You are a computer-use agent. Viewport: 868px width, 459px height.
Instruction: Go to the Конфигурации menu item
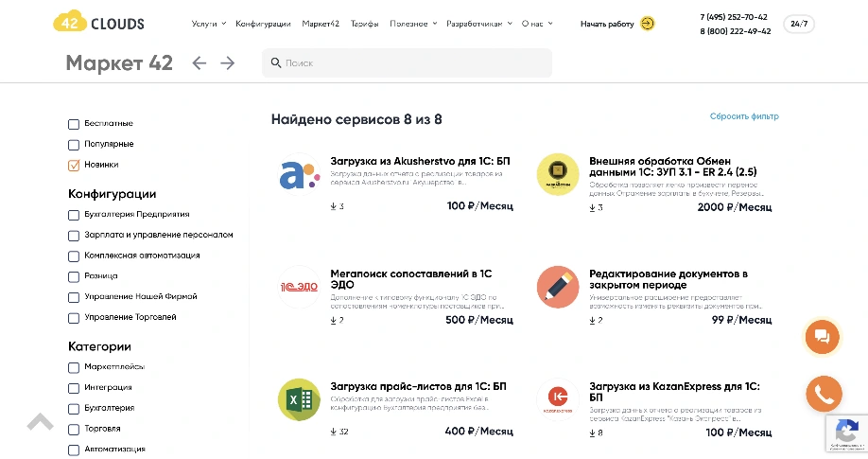263,24
